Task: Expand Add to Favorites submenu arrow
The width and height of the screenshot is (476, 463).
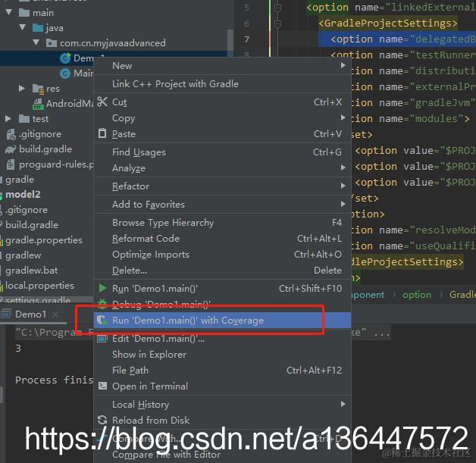Action: pyautogui.click(x=343, y=204)
